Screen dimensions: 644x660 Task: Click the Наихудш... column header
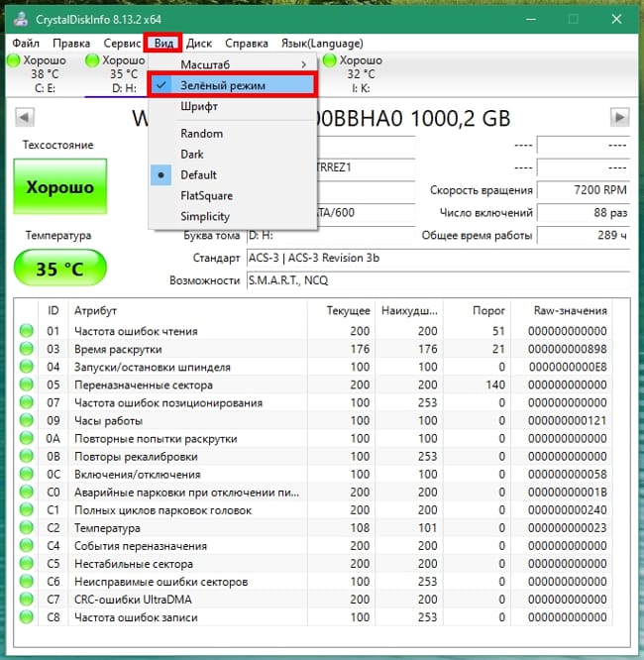click(x=409, y=310)
